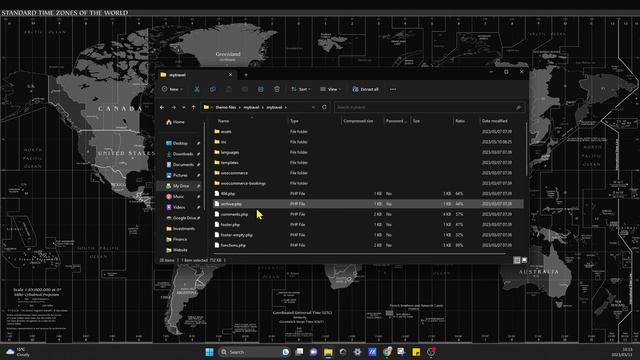Open the New item dropdown
This screenshot has width=640, height=360.
172,89
